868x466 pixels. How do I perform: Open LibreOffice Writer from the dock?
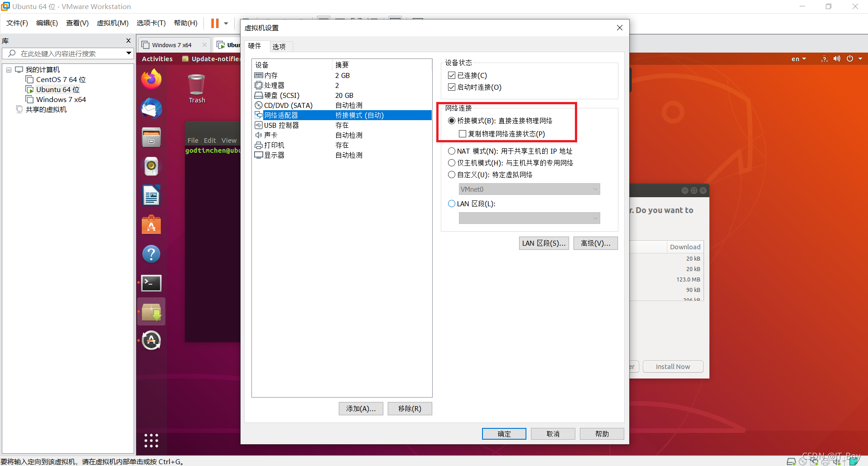[x=151, y=196]
